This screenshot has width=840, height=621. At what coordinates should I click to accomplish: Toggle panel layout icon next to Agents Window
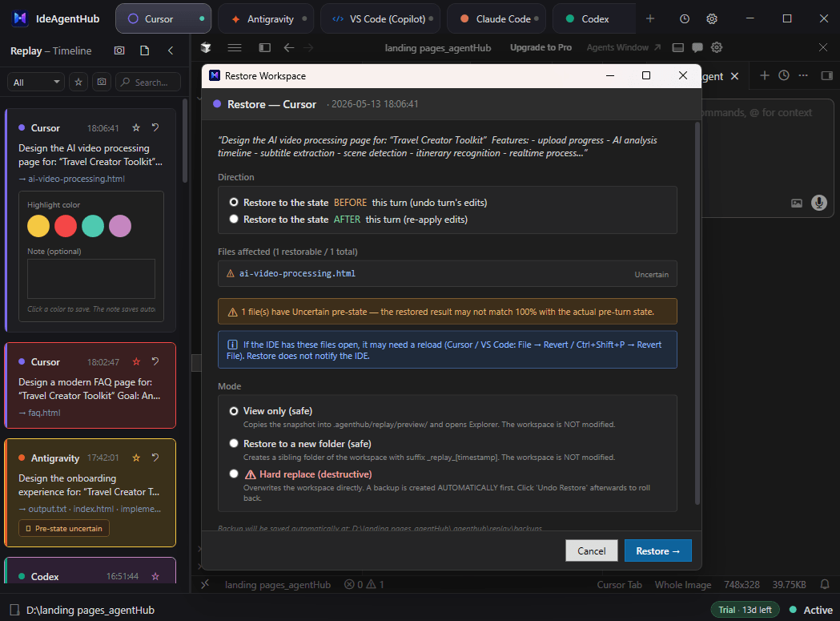pos(677,48)
